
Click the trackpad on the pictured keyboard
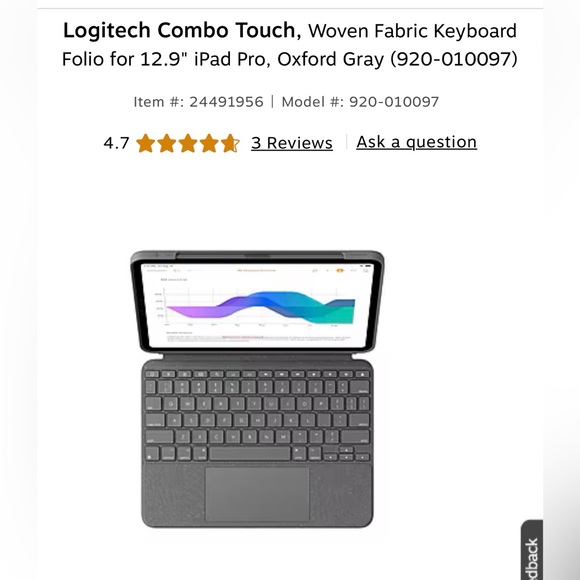click(257, 494)
